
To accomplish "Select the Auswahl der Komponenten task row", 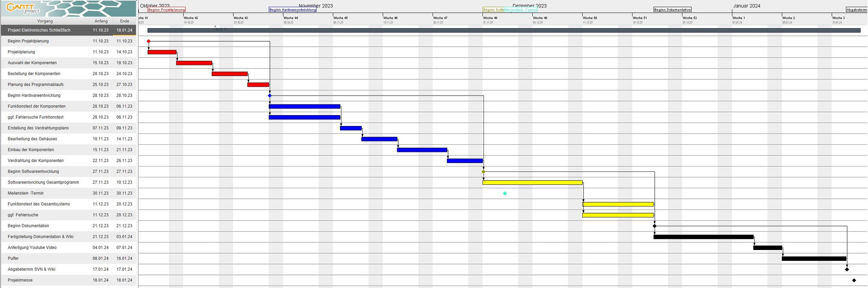I will [x=32, y=63].
